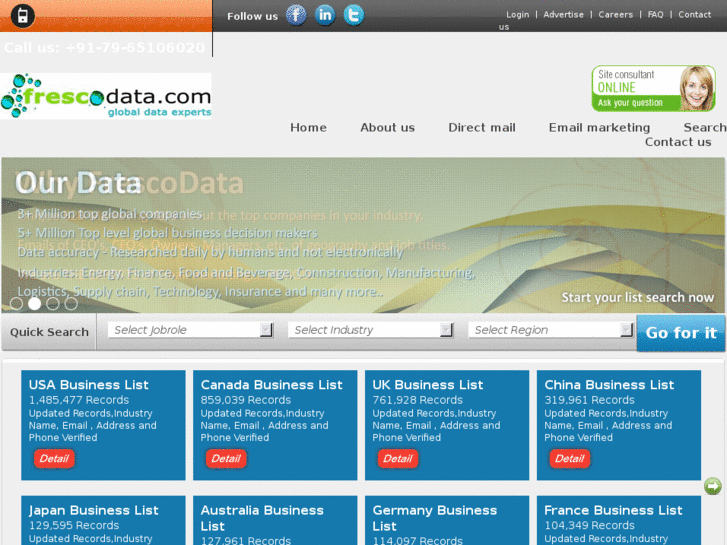This screenshot has width=727, height=545.
Task: Click the UK Business List heading
Action: click(427, 385)
